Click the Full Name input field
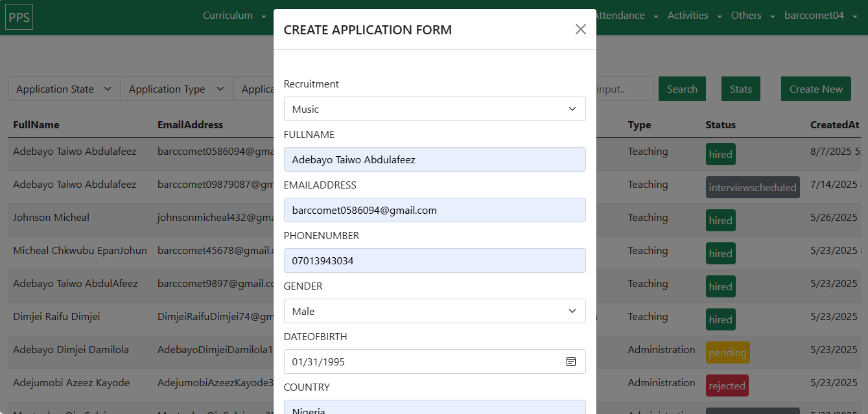This screenshot has height=414, width=868. coord(434,159)
